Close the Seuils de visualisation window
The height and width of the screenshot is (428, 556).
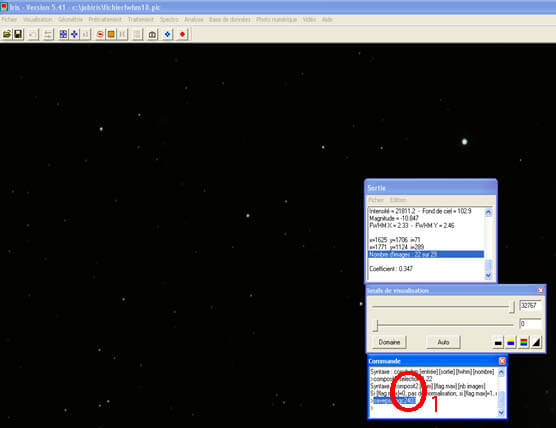click(x=540, y=290)
